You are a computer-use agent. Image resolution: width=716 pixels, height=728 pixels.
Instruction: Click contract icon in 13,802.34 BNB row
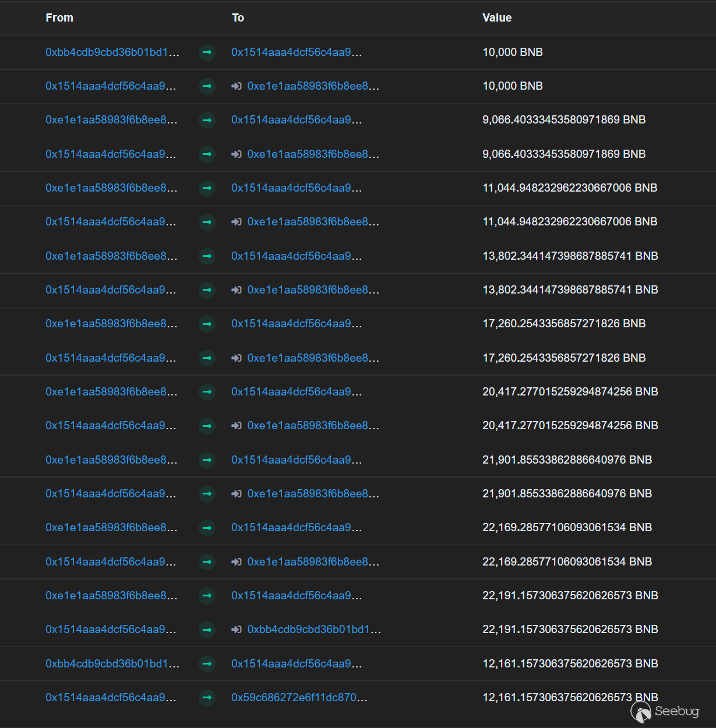(x=236, y=290)
